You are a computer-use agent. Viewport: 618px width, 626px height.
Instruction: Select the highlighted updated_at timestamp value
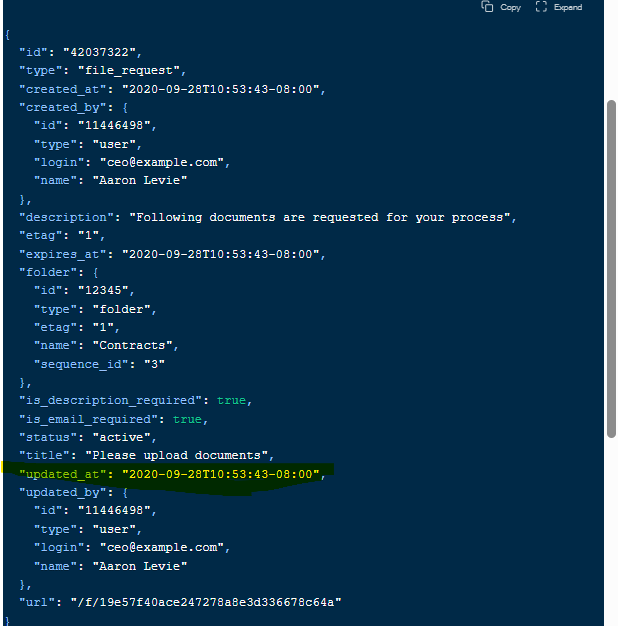click(220, 474)
